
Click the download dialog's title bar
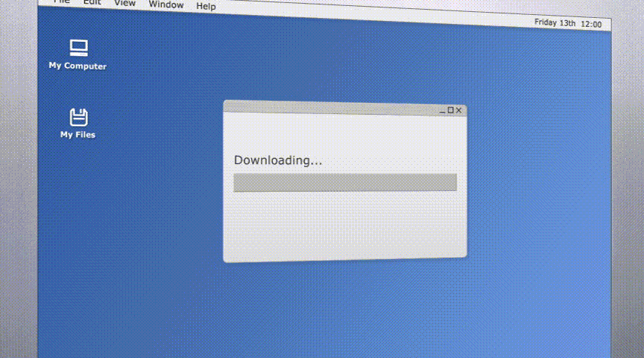click(328, 107)
